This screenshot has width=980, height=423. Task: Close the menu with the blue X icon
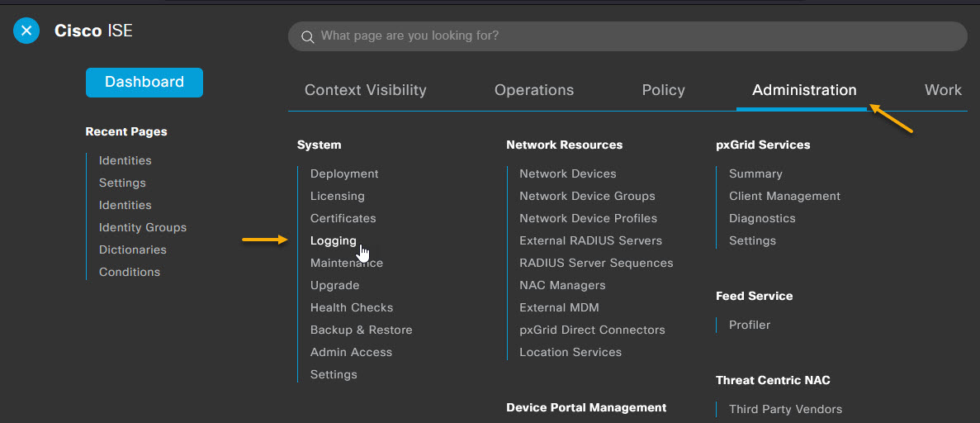coord(26,30)
